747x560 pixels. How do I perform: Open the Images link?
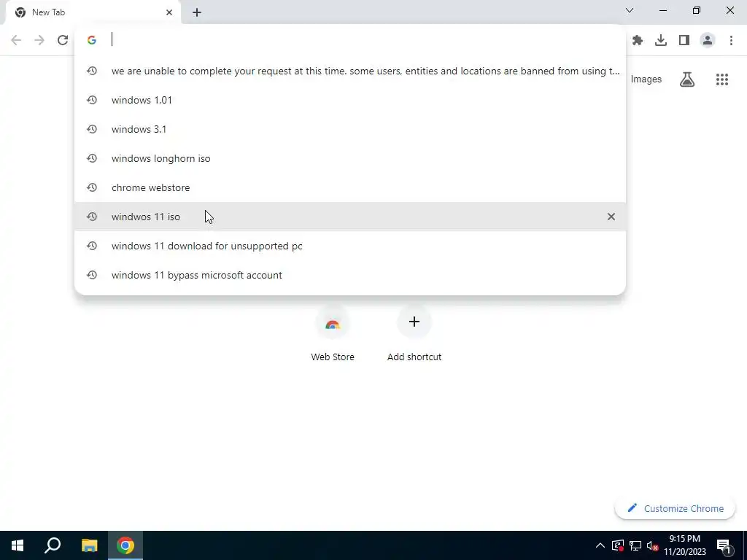point(646,79)
